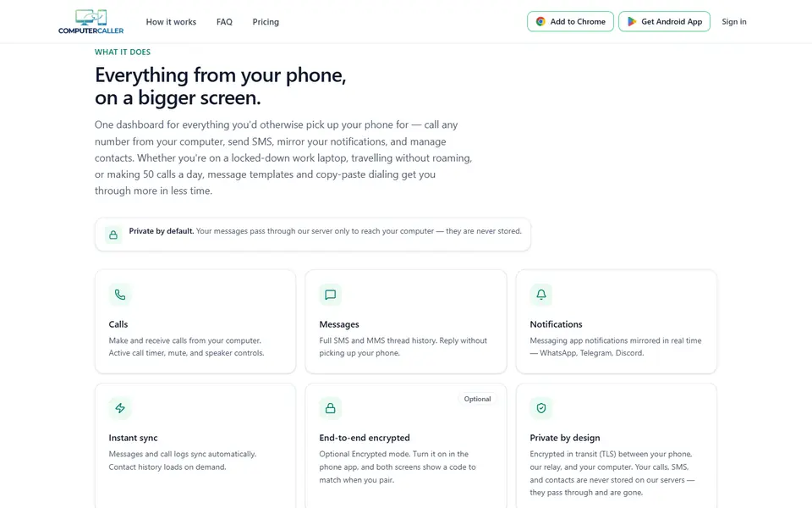Click the phone icon on Calls card
812x508 pixels.
(120, 295)
